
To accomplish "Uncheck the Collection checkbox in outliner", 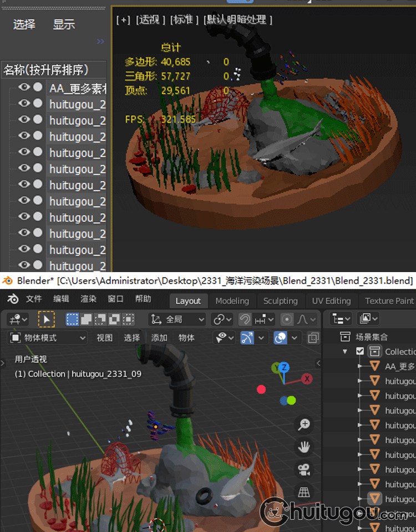I will [x=360, y=351].
